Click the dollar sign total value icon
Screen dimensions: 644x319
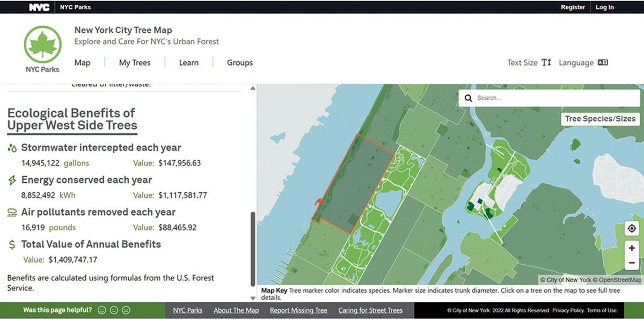12,245
